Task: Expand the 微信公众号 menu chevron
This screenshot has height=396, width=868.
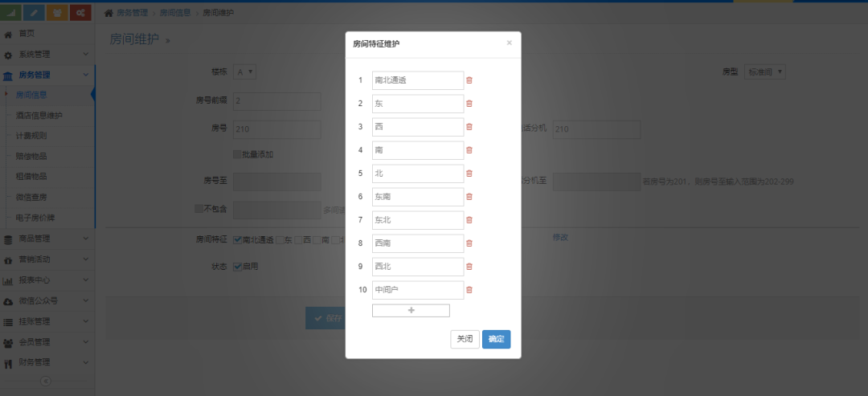Action: [86, 300]
